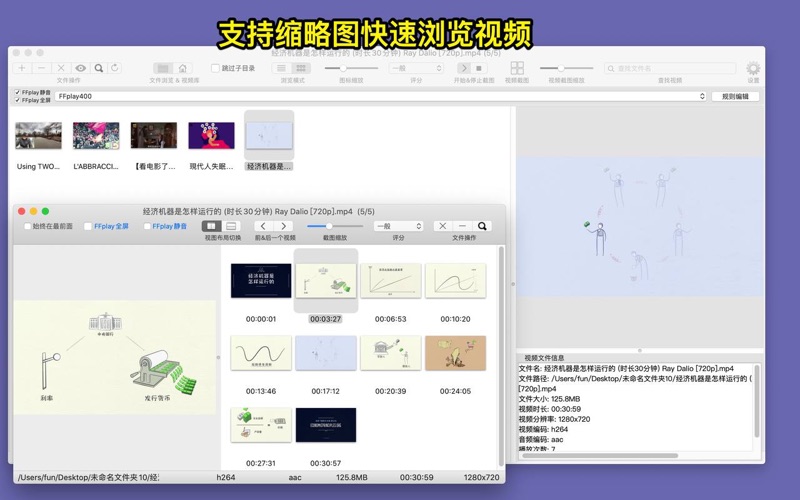Click the file path in front window status bar
Image resolution: width=800 pixels, height=500 pixels.
[x=88, y=478]
